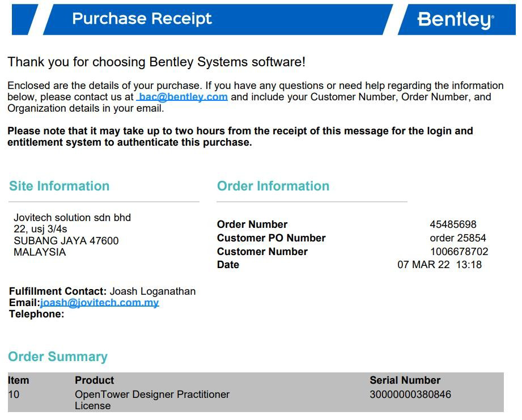Click the Serial Number column header
The height and width of the screenshot is (420, 522).
click(x=405, y=380)
